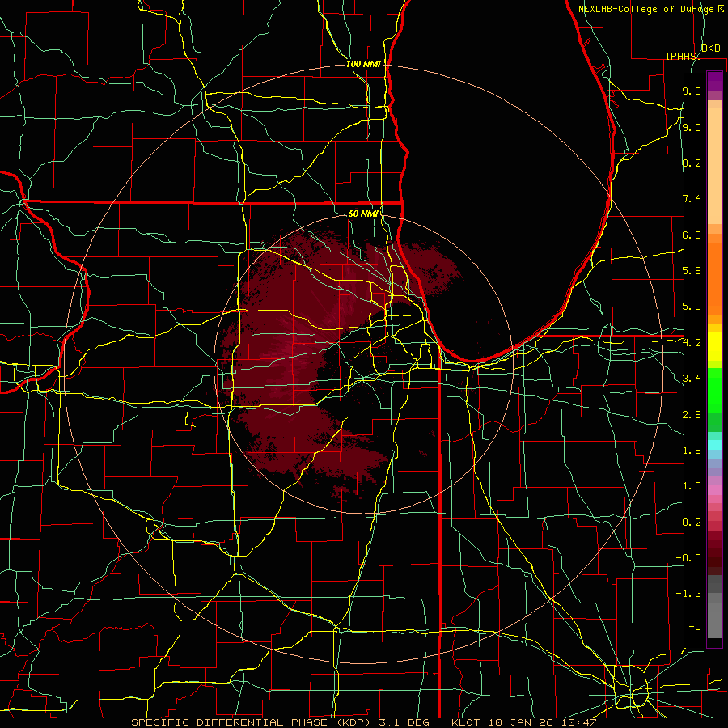Screen dimensions: 728x728
Task: Click the 7.4 value on the scale
Action: coord(692,199)
